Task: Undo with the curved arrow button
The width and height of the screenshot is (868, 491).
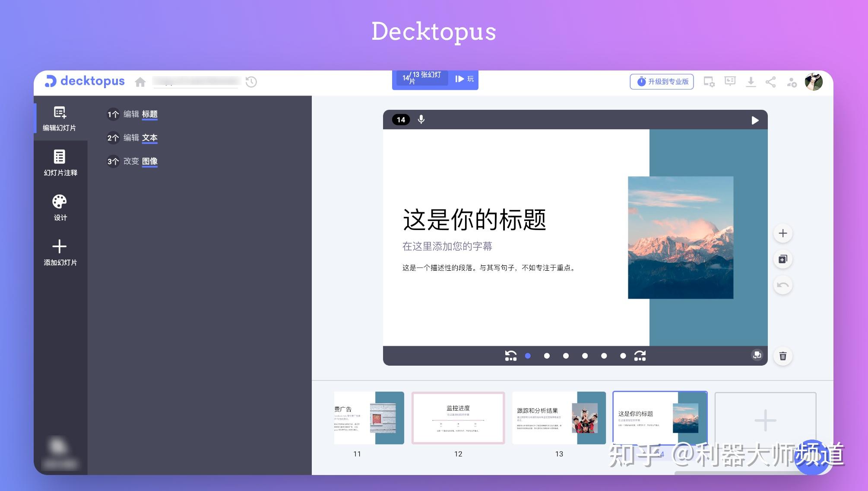Action: coord(782,285)
